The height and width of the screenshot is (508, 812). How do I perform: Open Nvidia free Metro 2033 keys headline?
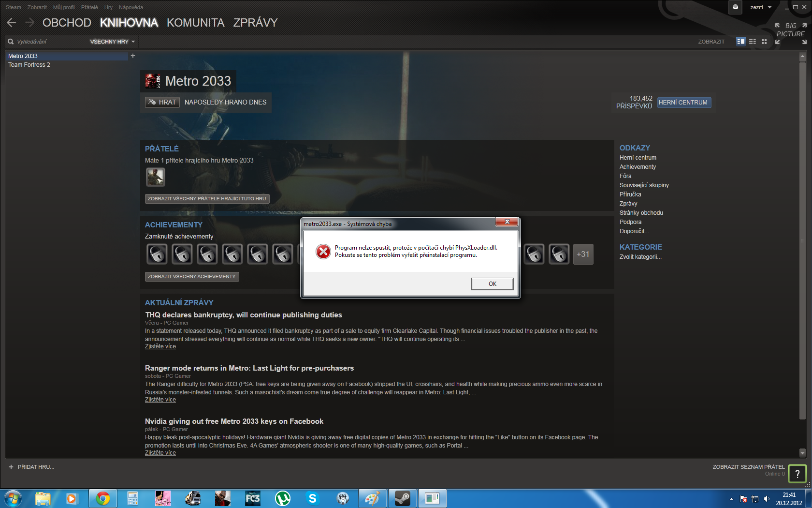tap(234, 421)
